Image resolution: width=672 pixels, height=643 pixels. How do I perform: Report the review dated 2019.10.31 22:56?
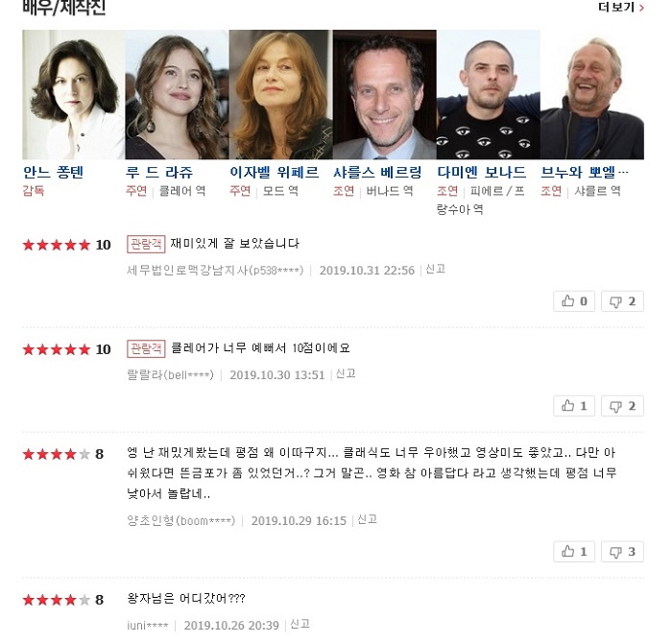click(x=436, y=269)
